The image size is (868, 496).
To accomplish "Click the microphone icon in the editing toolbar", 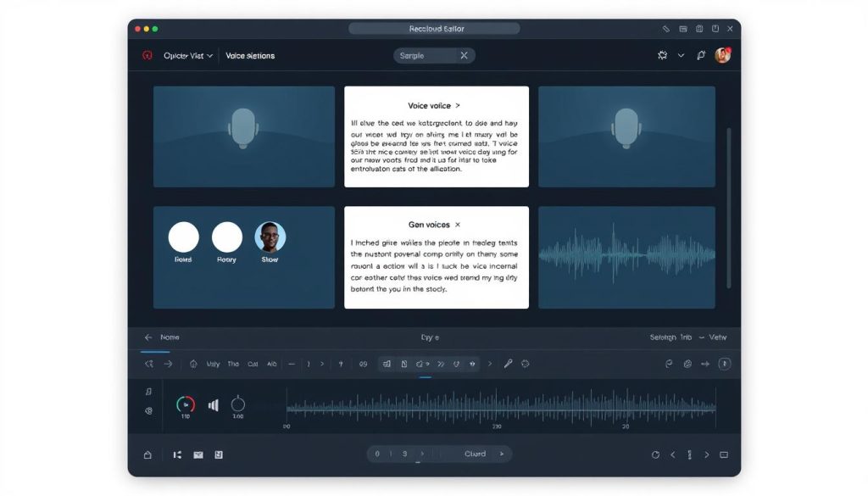I will [508, 364].
